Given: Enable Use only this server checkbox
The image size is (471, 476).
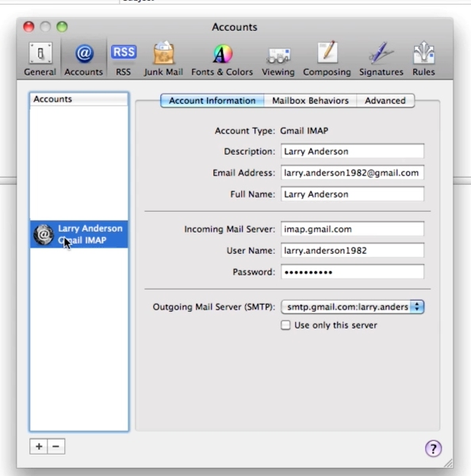Looking at the screenshot, I should pos(285,324).
